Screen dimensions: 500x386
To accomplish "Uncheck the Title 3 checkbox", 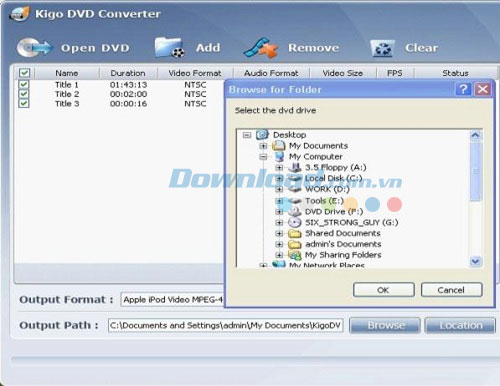I will coord(24,103).
